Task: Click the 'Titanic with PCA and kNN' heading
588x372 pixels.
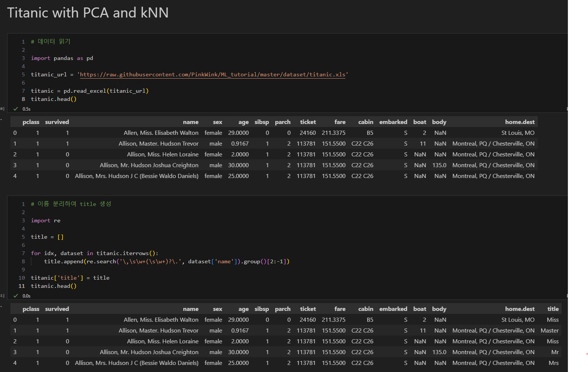Action: pos(88,13)
